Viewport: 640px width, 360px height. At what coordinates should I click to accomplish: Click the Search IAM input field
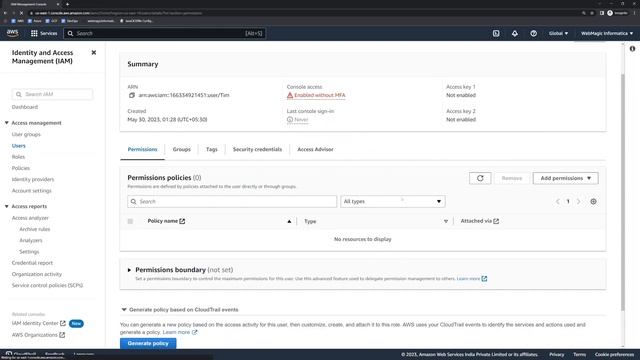(52, 94)
